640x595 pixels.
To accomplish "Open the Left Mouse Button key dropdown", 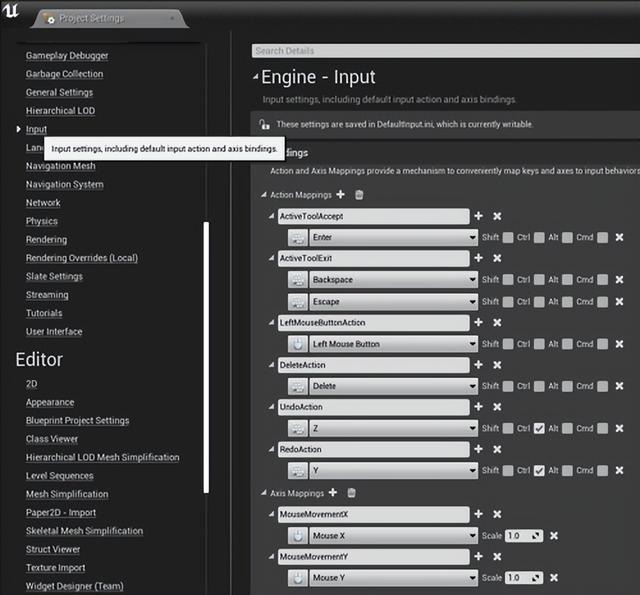I will click(x=393, y=344).
